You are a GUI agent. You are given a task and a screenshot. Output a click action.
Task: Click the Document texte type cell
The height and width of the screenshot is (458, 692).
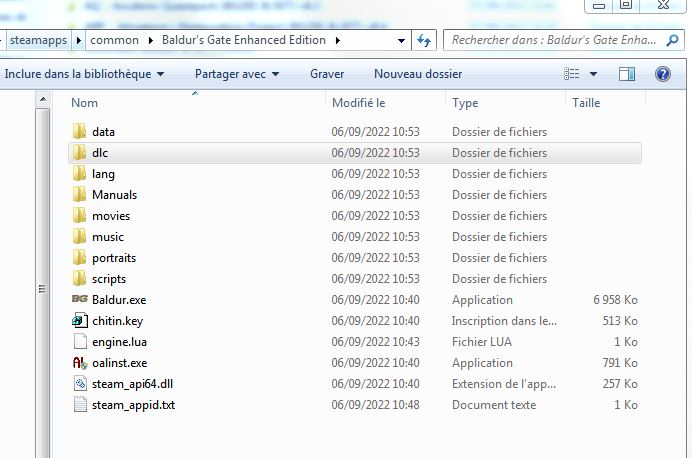coord(494,405)
